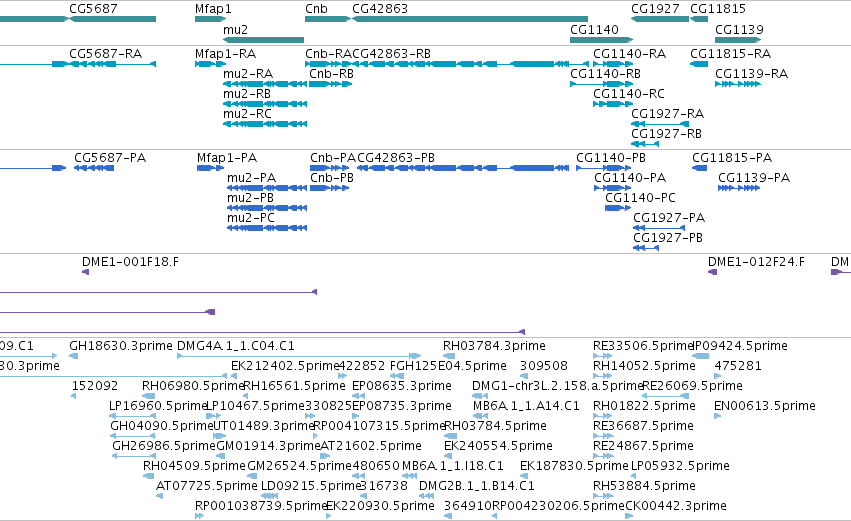Click the AT07725.5prime EST label
The width and height of the screenshot is (851, 521).
[207, 487]
